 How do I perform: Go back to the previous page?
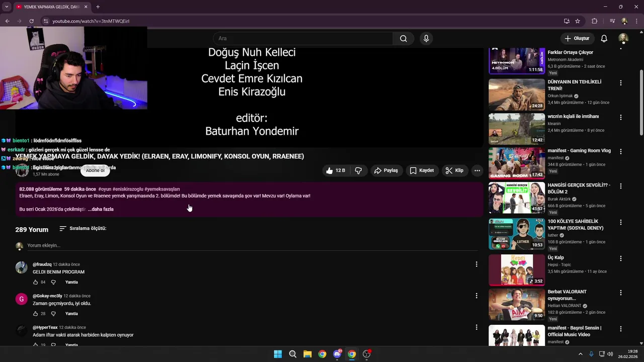coord(7,21)
